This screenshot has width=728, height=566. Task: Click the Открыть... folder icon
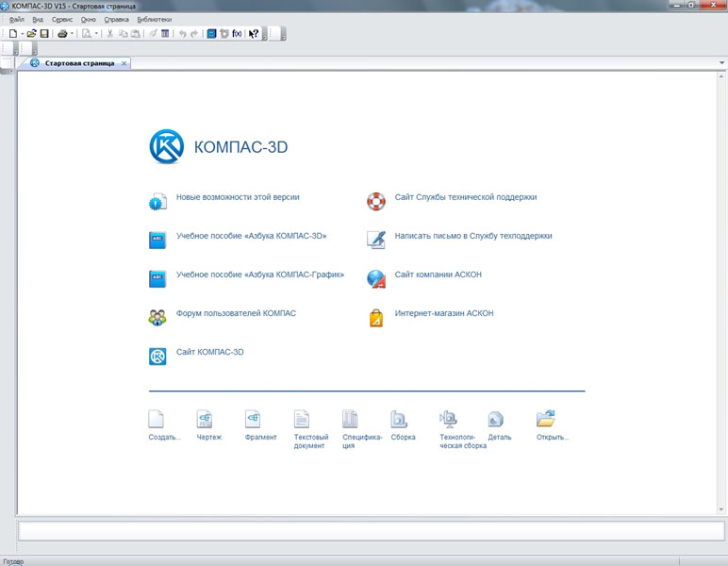(546, 418)
